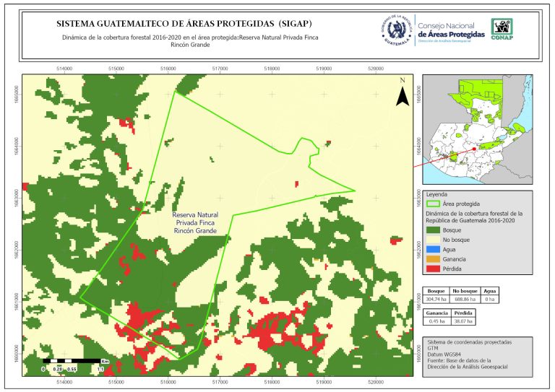Click the Reserva Natural Privada Finca map label
Screen dimensions: 555x392
(x=196, y=223)
